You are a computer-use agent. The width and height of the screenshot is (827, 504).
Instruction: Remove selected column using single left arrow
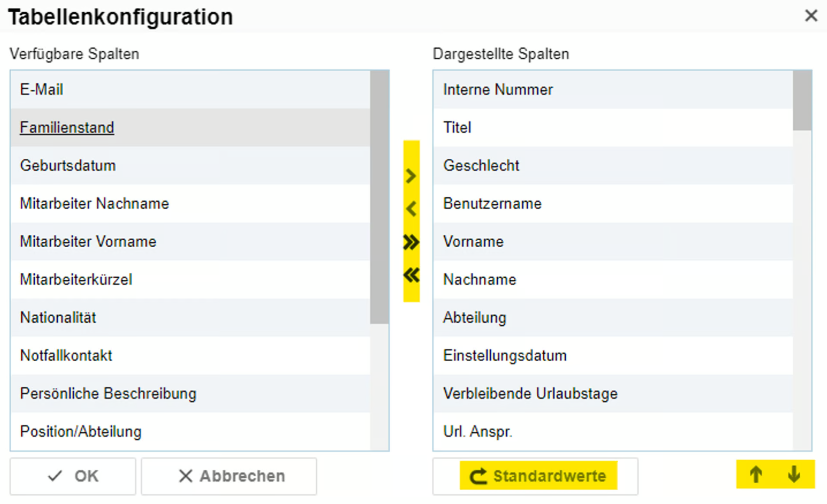pyautogui.click(x=411, y=209)
